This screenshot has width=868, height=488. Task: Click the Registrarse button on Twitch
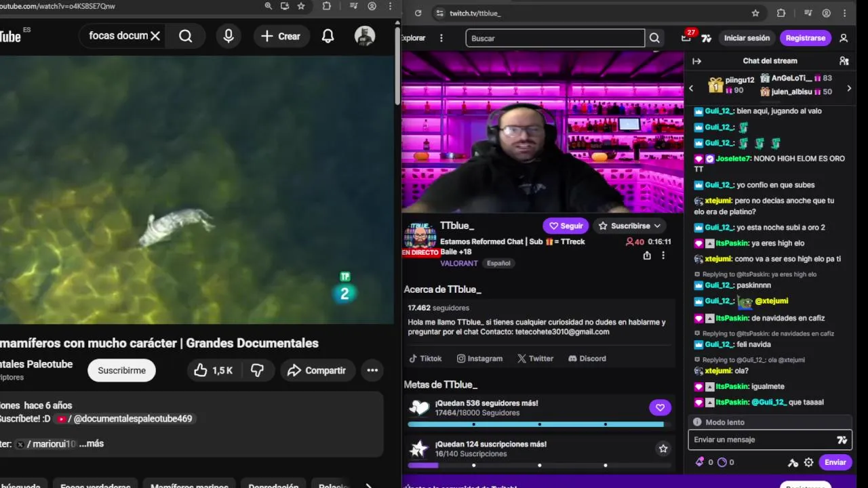(x=806, y=38)
